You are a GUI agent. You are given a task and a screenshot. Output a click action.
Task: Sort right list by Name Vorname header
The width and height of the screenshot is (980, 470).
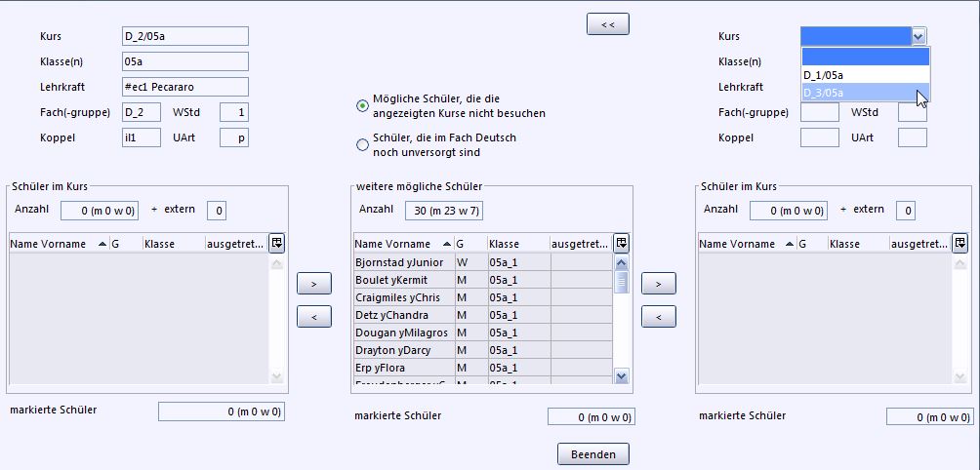pyautogui.click(x=748, y=244)
